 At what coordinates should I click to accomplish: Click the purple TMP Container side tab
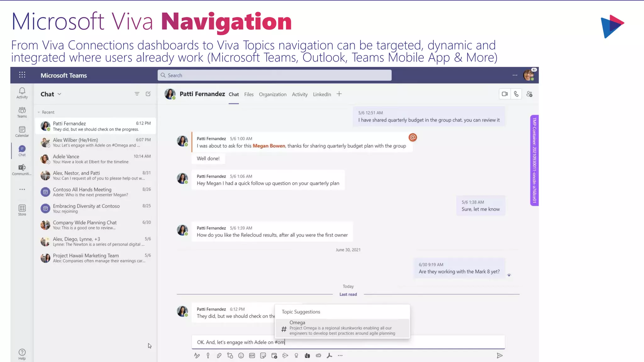coord(534,160)
